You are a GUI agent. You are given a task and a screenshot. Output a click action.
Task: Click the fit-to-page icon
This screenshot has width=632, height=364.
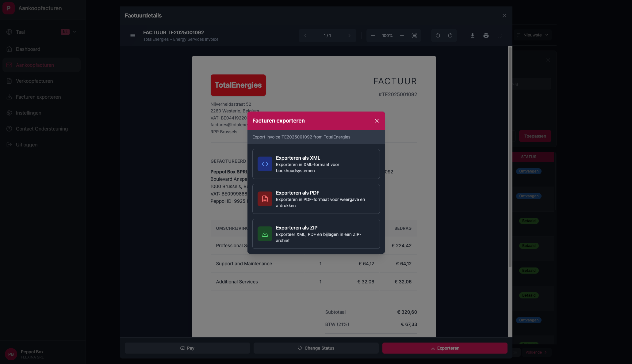pos(414,36)
